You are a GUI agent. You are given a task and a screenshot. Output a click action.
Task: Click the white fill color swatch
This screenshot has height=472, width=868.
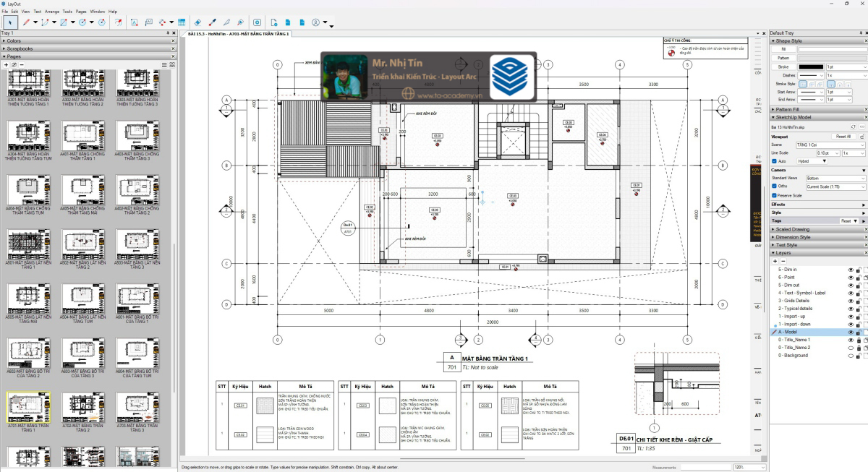click(x=833, y=49)
